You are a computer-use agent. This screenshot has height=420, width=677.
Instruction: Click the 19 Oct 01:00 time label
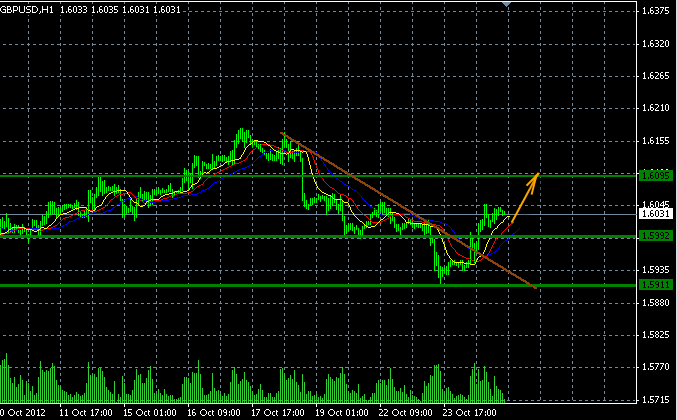click(342, 413)
